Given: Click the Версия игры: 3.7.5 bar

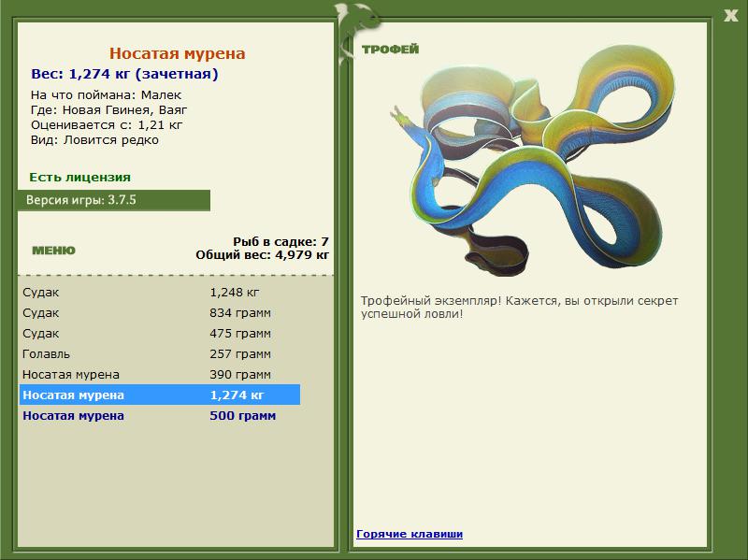Looking at the screenshot, I should 114,200.
